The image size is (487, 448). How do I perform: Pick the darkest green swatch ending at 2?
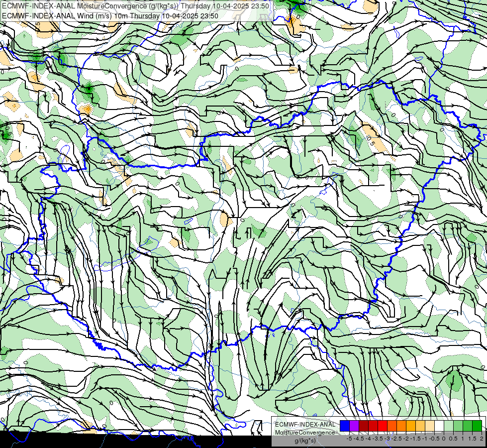(477, 426)
